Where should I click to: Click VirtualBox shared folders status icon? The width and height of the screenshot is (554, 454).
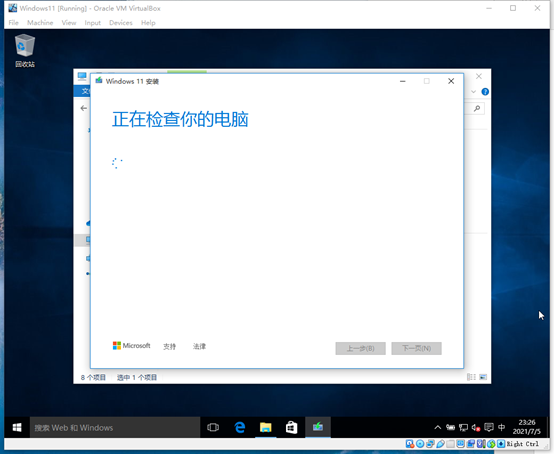[x=450, y=444]
